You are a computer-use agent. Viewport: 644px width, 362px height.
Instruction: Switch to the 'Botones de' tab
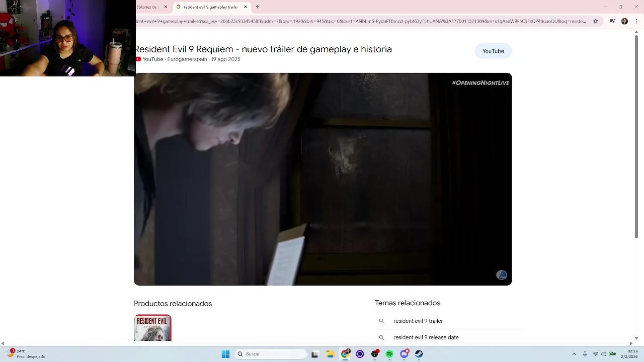click(151, 7)
